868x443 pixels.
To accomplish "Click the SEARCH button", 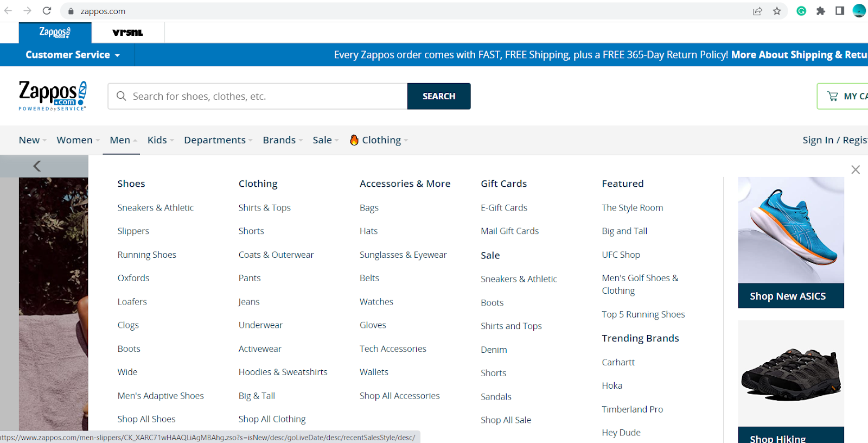I will pyautogui.click(x=439, y=96).
